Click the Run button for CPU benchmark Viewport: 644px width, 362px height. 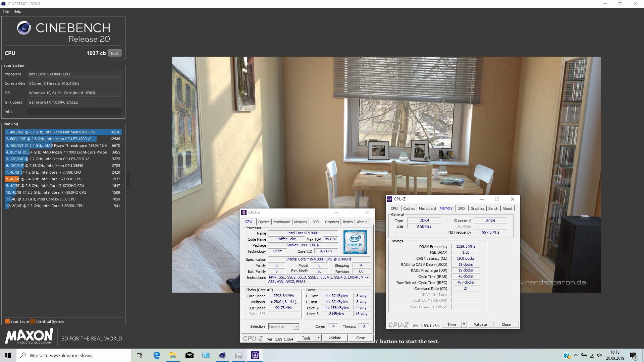pos(114,53)
